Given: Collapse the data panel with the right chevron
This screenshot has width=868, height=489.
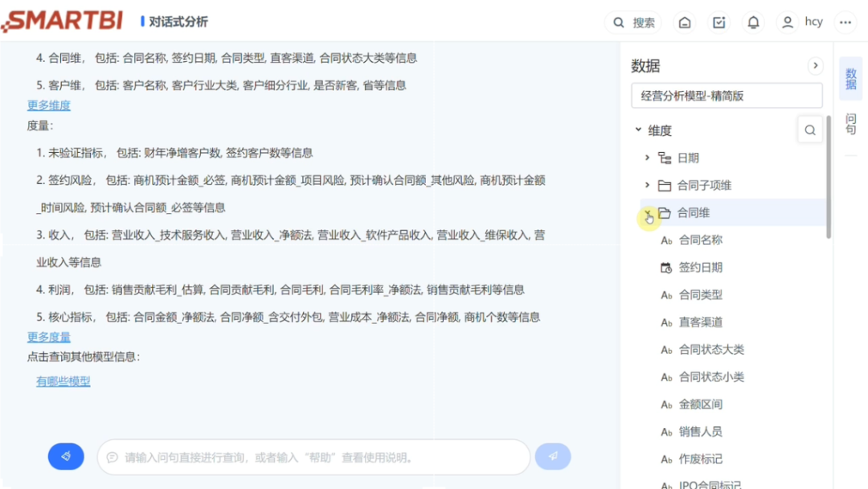Looking at the screenshot, I should [x=816, y=65].
